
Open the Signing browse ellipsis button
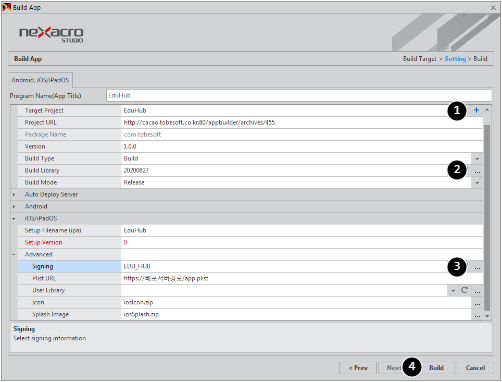[477, 267]
